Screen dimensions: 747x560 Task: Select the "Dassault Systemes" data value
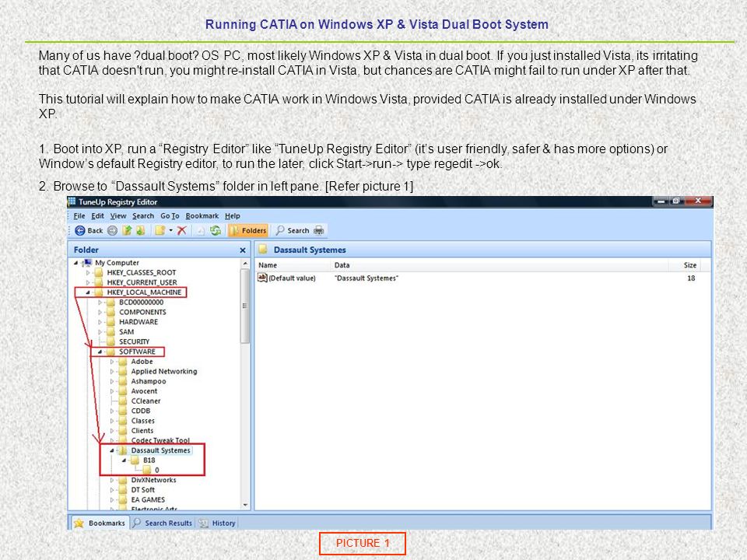click(x=366, y=278)
